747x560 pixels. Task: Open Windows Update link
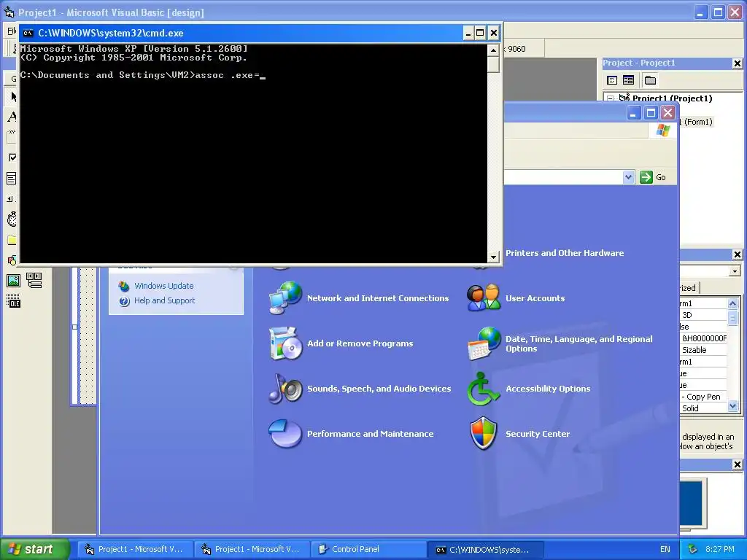[164, 286]
